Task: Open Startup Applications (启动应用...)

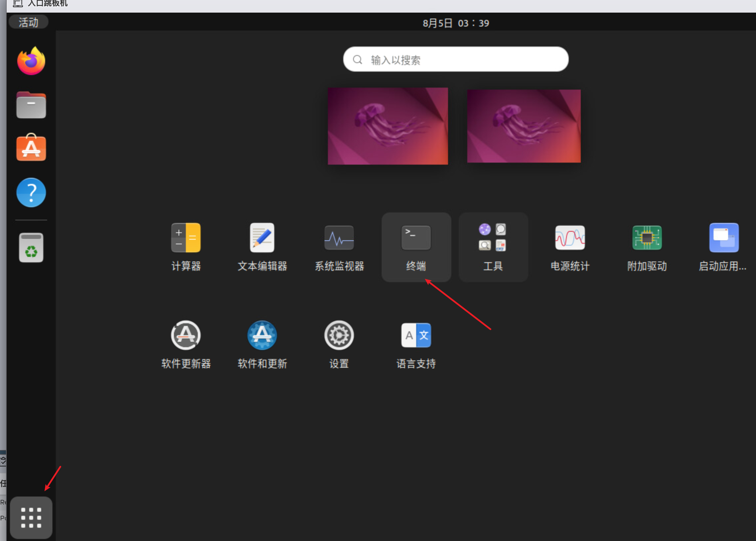Action: click(723, 247)
